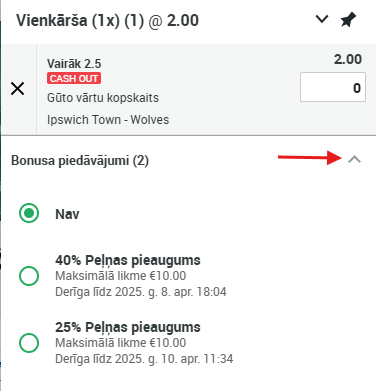Choose the 25% Peļņas pieaugums radio button
Viewport: 376px width, 391px height.
29,343
